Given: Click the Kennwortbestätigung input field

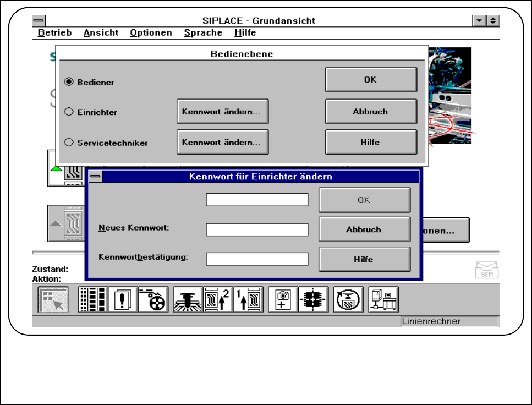Looking at the screenshot, I should pos(257,259).
